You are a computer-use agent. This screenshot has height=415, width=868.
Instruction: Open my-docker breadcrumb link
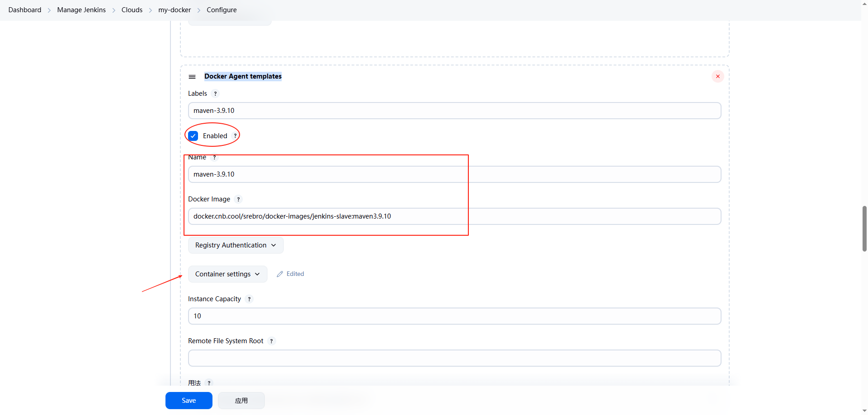175,10
